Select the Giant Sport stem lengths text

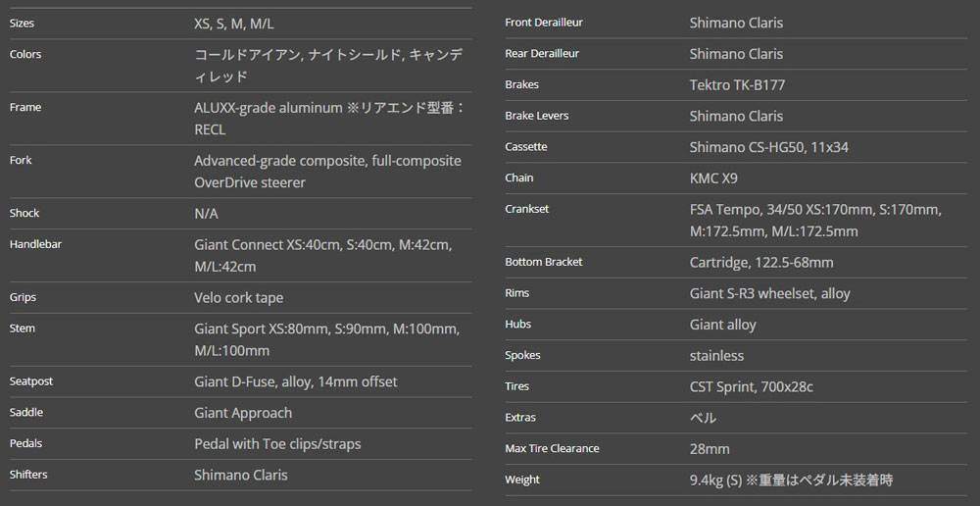pyautogui.click(x=327, y=339)
